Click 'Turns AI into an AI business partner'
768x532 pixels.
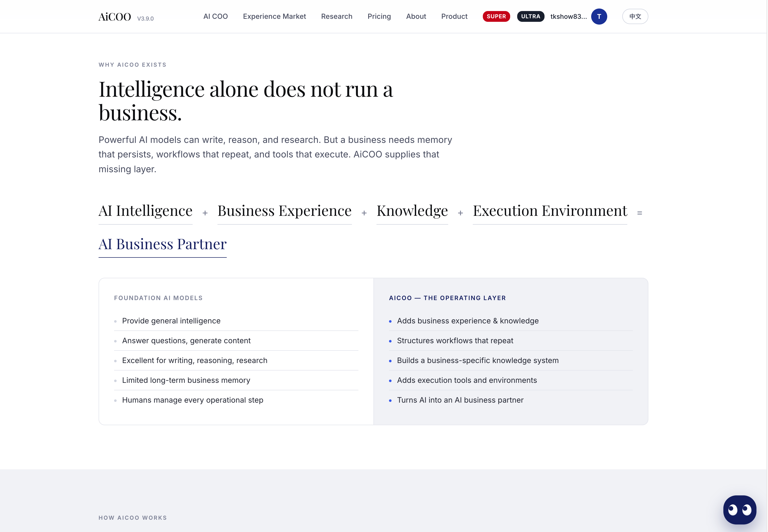pyautogui.click(x=460, y=400)
